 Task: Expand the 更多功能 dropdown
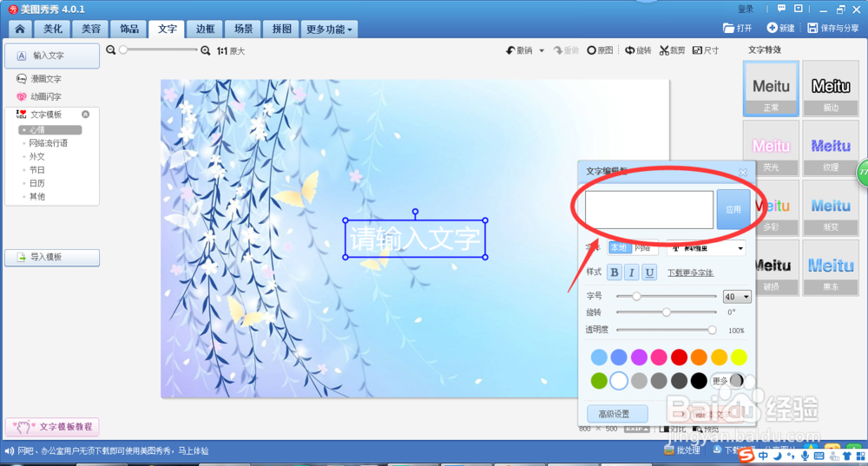329,30
